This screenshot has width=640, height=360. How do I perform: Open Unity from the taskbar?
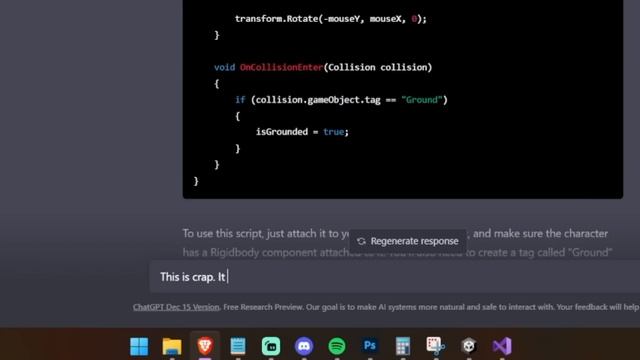(x=469, y=346)
